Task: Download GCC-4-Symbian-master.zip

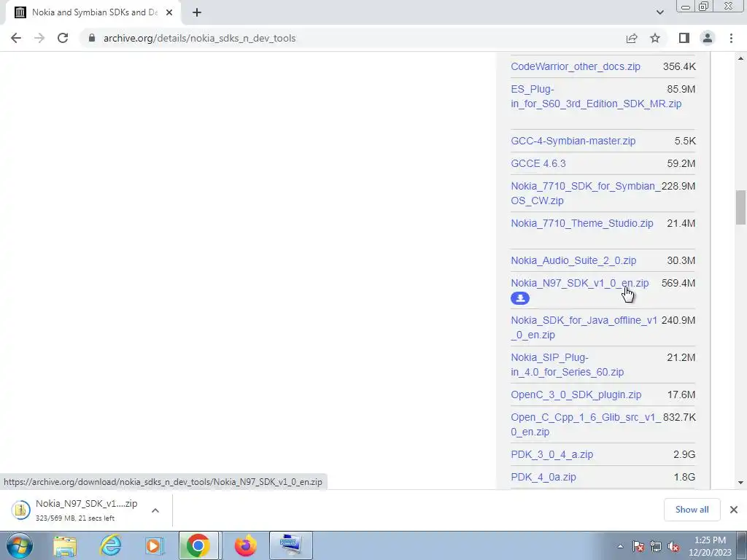Action: coord(573,141)
